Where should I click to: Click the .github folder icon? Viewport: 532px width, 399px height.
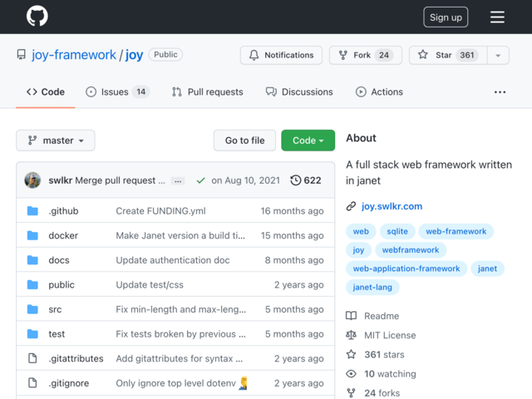pos(32,210)
